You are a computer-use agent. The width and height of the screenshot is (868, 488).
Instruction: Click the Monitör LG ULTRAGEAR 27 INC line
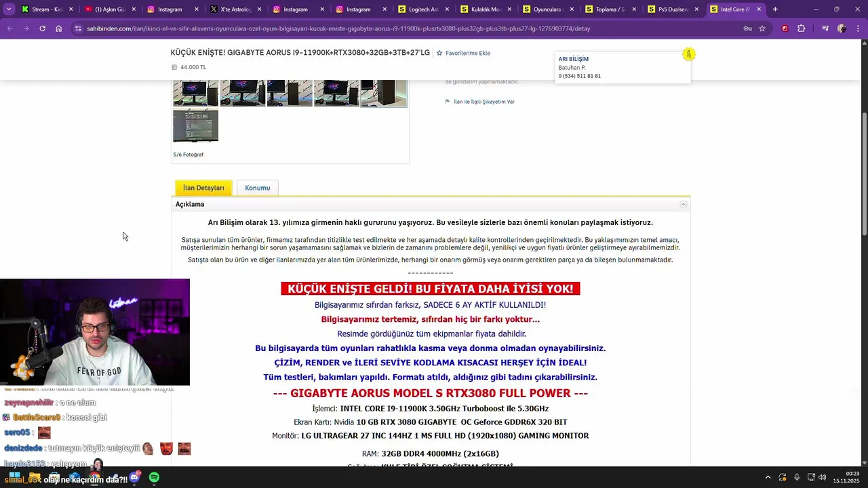coord(431,436)
